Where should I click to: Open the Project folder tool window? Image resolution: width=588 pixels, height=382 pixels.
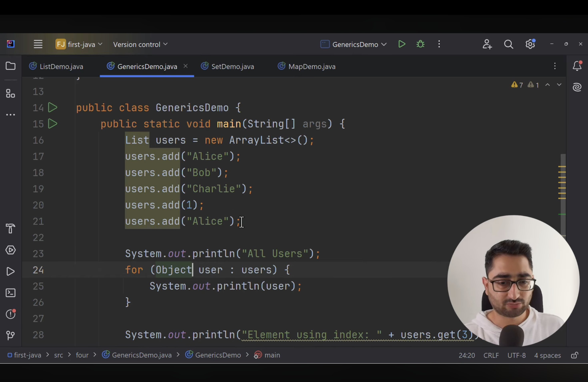pyautogui.click(x=10, y=66)
